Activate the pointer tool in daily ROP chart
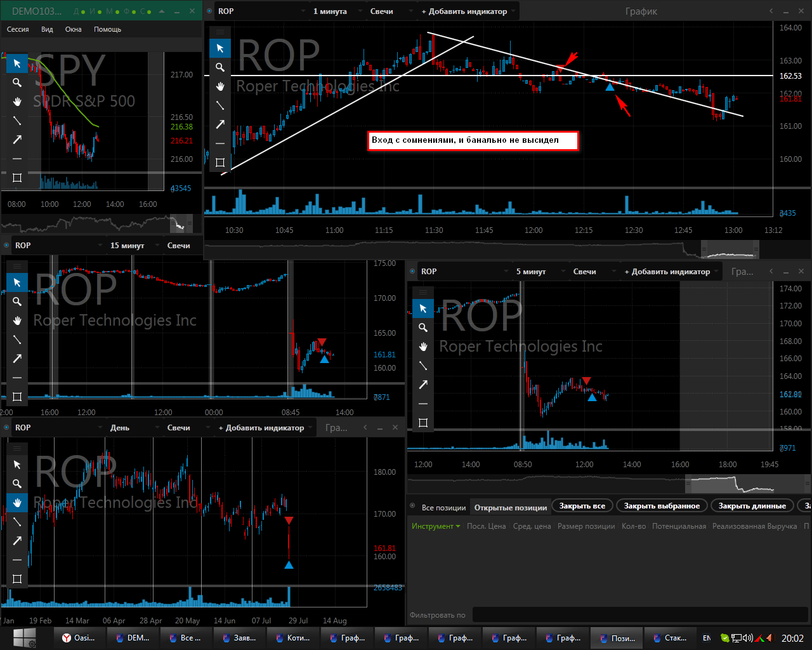Image resolution: width=812 pixels, height=650 pixels. [17, 465]
